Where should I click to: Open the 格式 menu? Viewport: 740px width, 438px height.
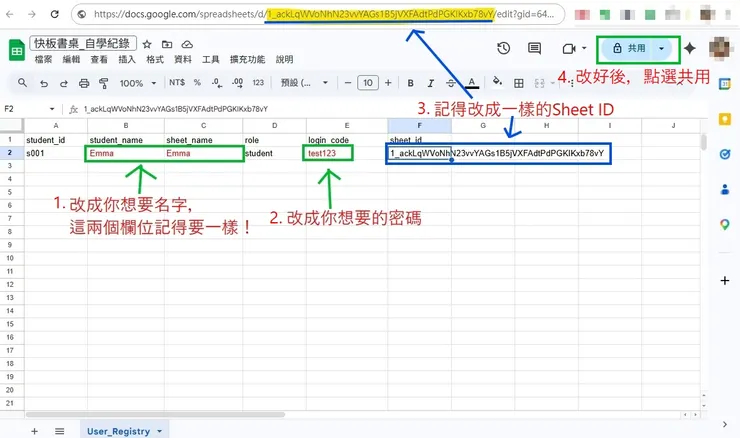[155, 59]
